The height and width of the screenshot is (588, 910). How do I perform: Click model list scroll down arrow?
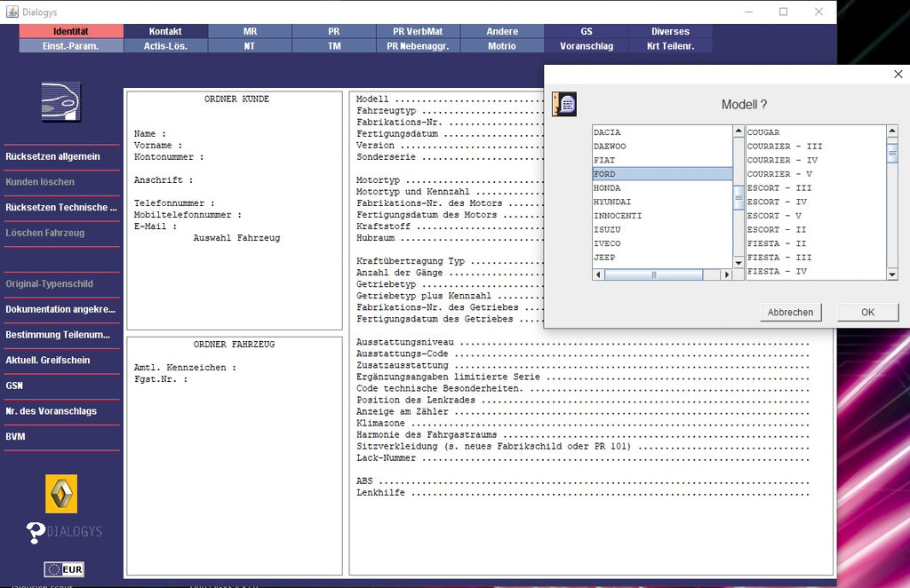(892, 274)
